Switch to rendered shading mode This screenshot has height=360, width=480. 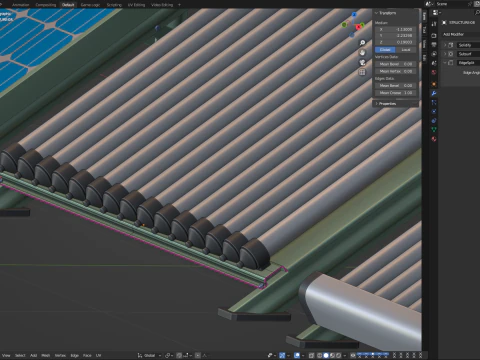pyautogui.click(x=338, y=355)
